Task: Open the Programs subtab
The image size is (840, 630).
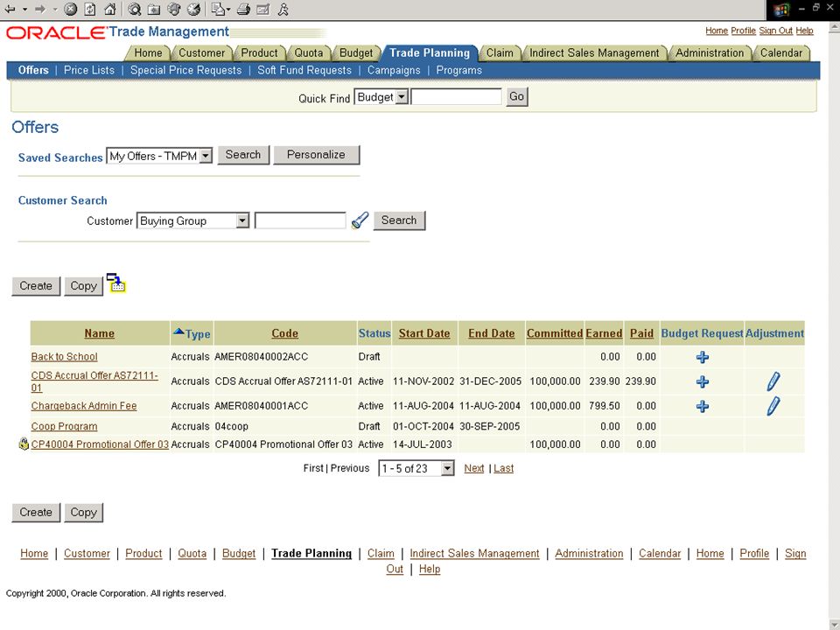Action: 459,70
